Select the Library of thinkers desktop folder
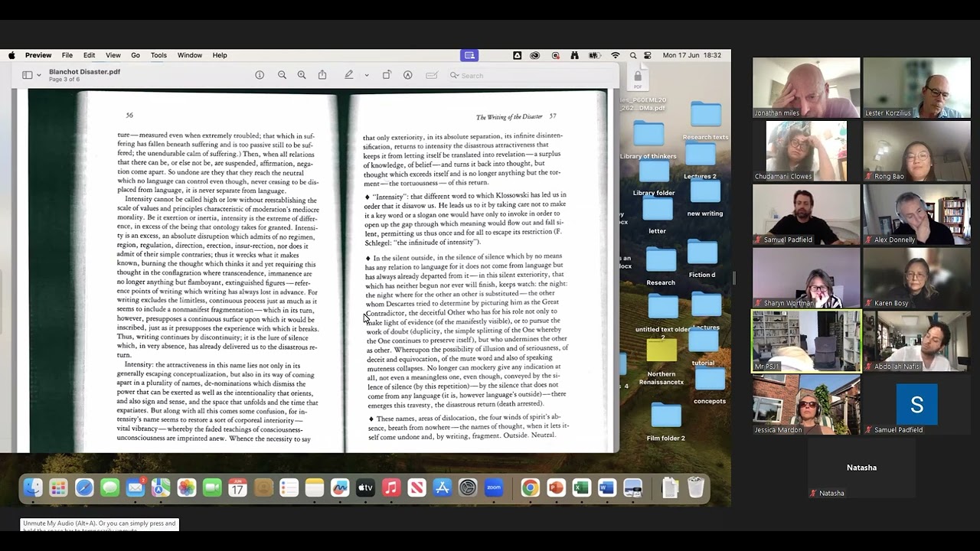This screenshot has width=980, height=551. tap(648, 141)
